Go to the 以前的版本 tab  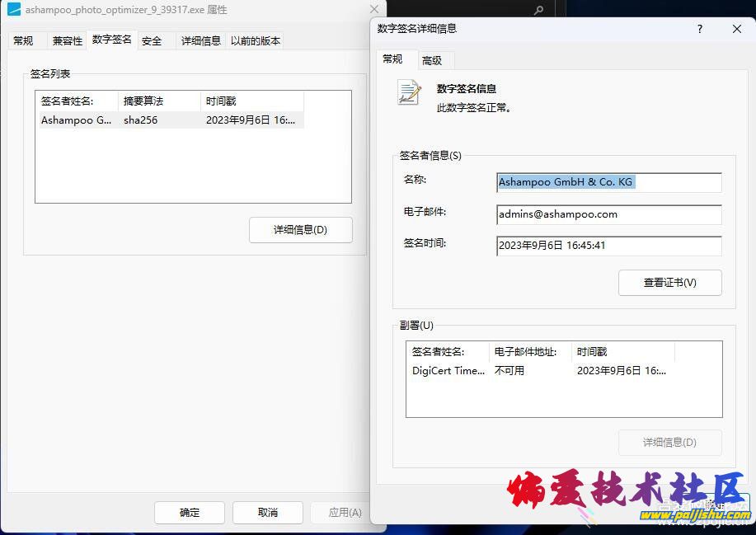click(x=256, y=40)
